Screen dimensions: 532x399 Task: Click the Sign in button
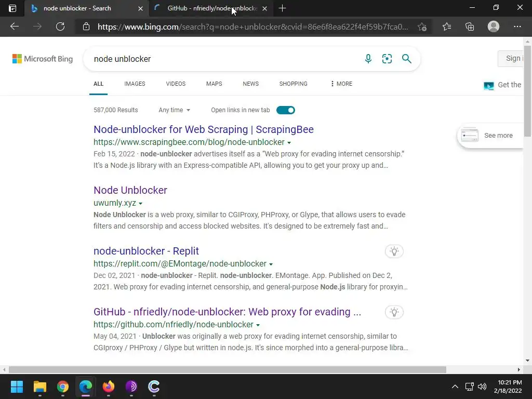[511, 58]
